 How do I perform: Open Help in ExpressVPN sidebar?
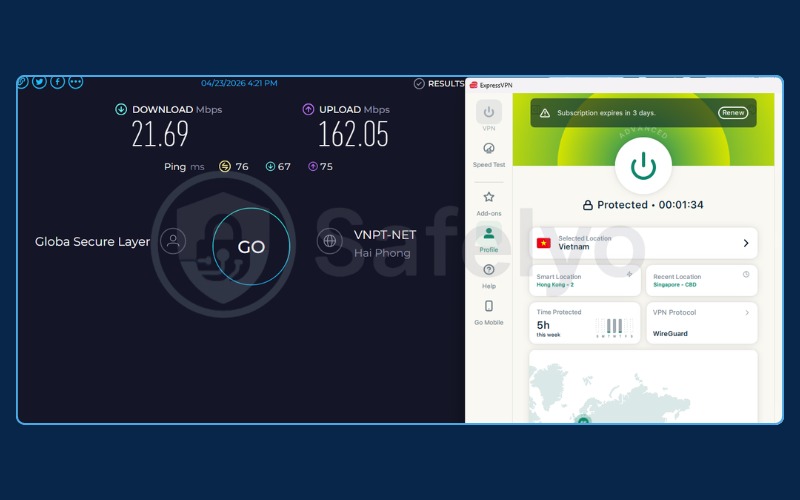click(x=489, y=276)
